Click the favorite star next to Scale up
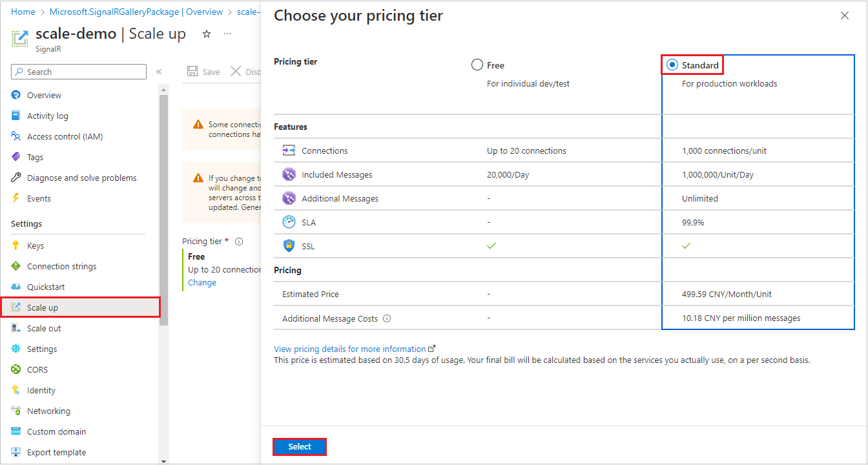 click(207, 34)
